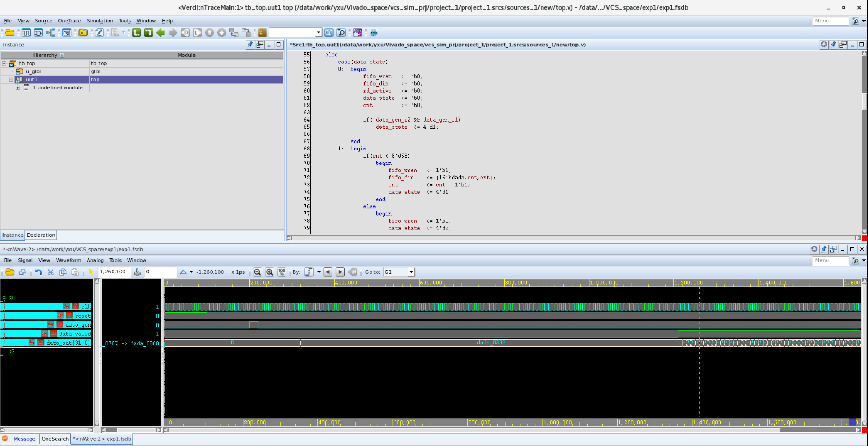Zoom 100% full view icon

[282, 272]
